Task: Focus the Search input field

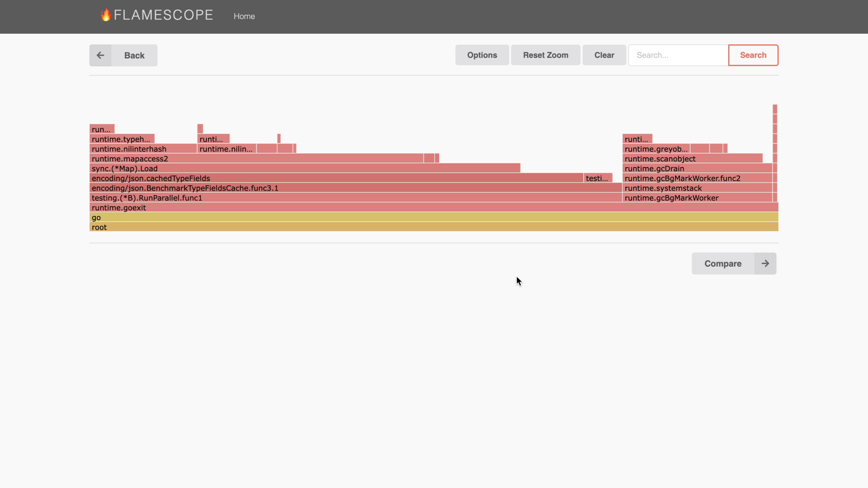Action: [678, 55]
